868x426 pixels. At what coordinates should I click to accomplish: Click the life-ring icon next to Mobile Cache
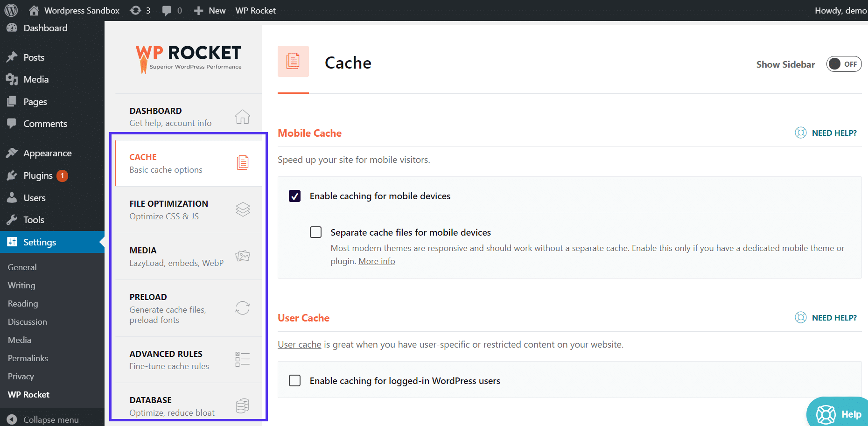(800, 133)
